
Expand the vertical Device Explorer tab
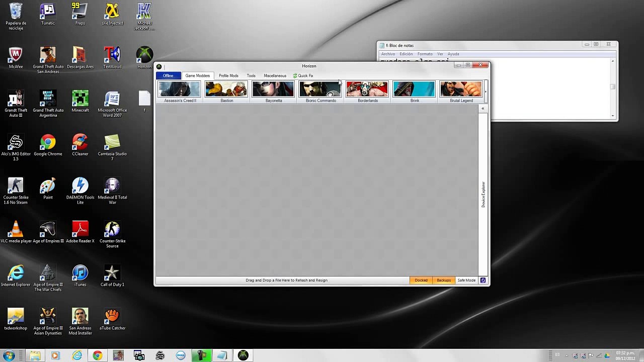(x=483, y=194)
